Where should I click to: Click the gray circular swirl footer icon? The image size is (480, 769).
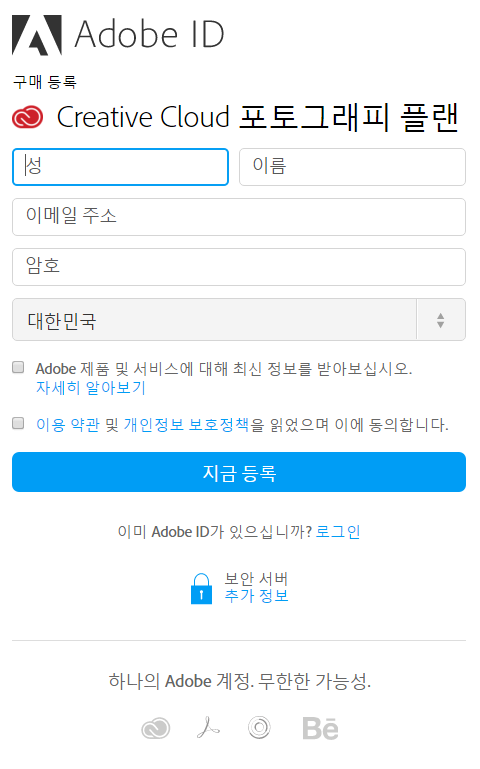[x=259, y=727]
